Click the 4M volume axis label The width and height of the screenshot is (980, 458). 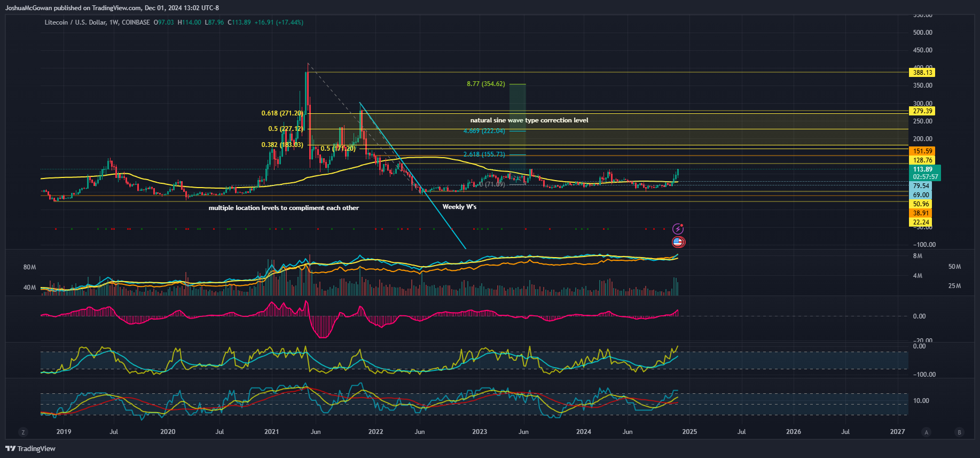point(918,276)
